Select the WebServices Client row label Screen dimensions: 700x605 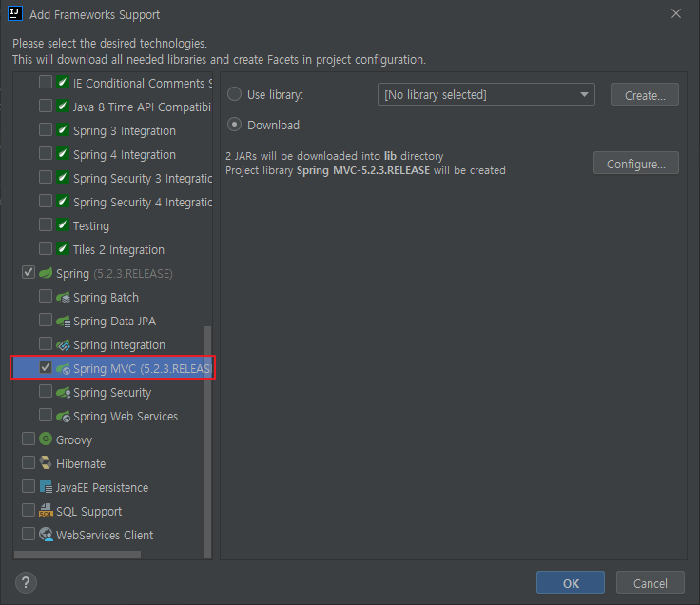click(x=105, y=535)
